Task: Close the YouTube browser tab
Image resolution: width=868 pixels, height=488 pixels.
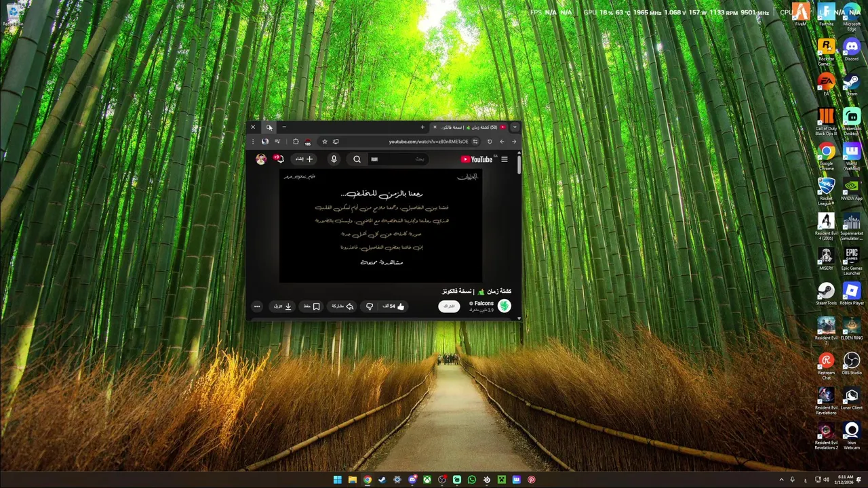Action: click(435, 127)
